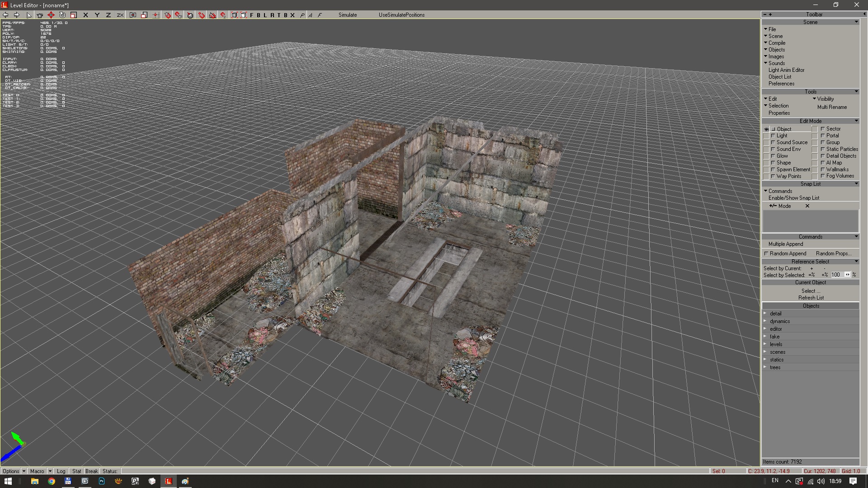
Task: Toggle normal alignment icon
Action: coord(190,15)
